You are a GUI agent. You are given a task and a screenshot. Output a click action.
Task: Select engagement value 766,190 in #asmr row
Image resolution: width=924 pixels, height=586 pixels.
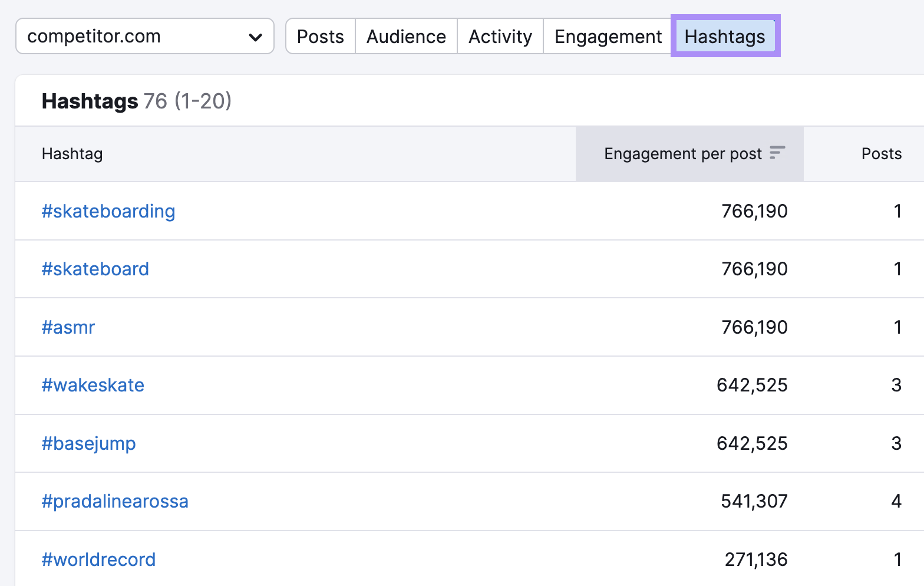(x=754, y=327)
